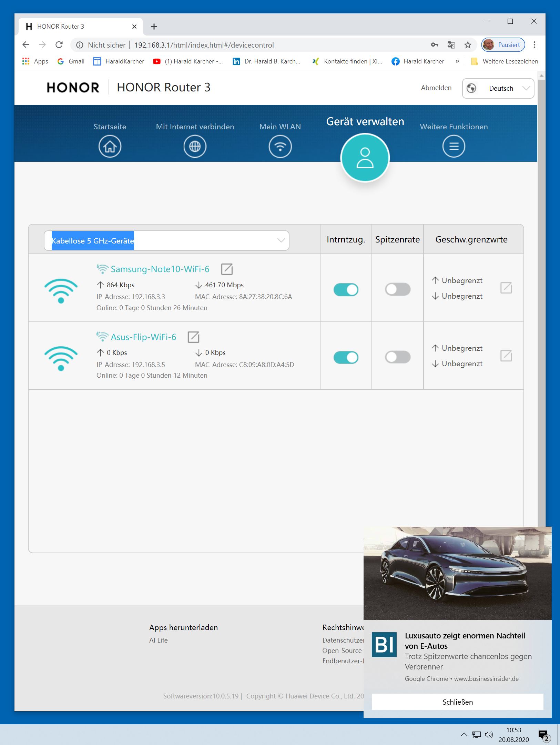This screenshot has height=745, width=560.
Task: Toggle Spitzenrate for Asus-Flip-WiFi-6
Action: click(398, 357)
